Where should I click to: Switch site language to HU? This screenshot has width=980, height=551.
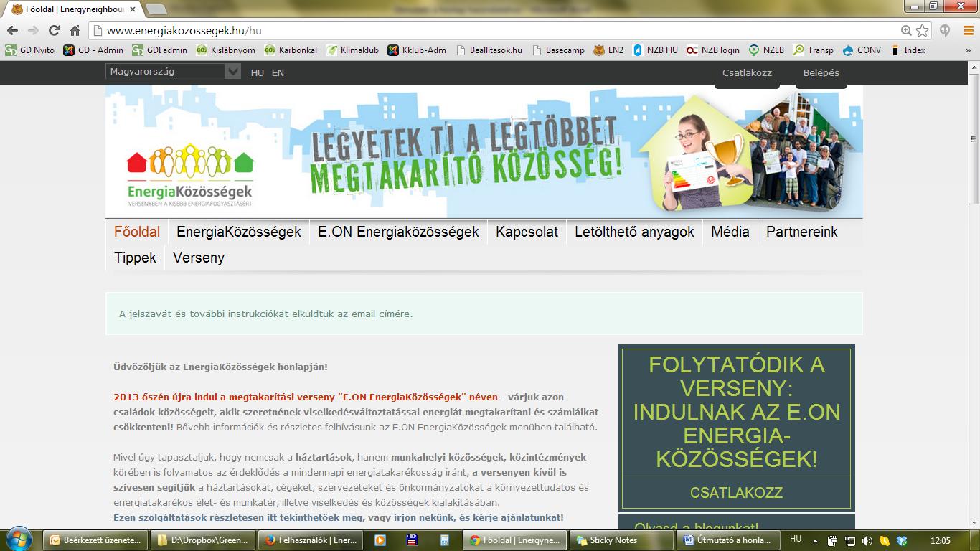point(257,72)
